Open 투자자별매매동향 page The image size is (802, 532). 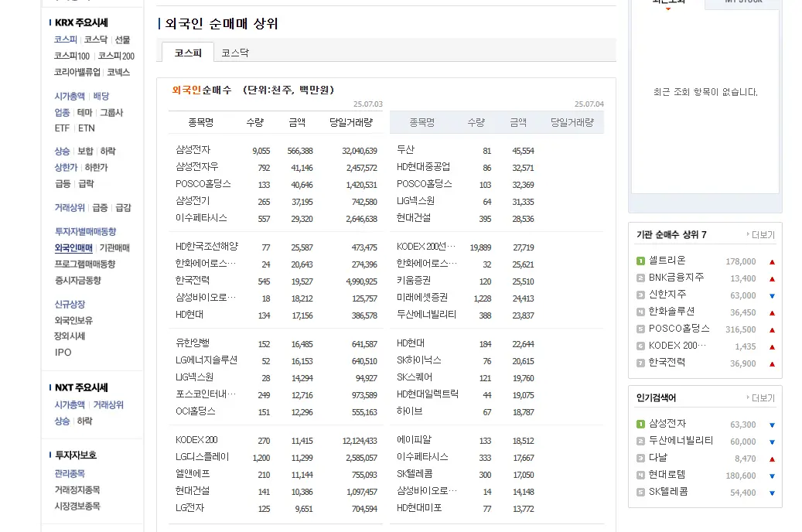click(x=85, y=232)
